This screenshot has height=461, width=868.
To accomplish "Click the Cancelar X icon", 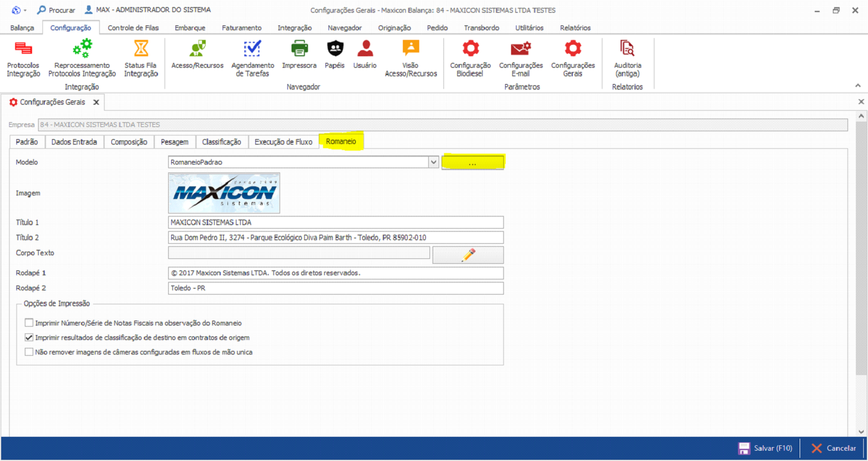I will pyautogui.click(x=817, y=448).
